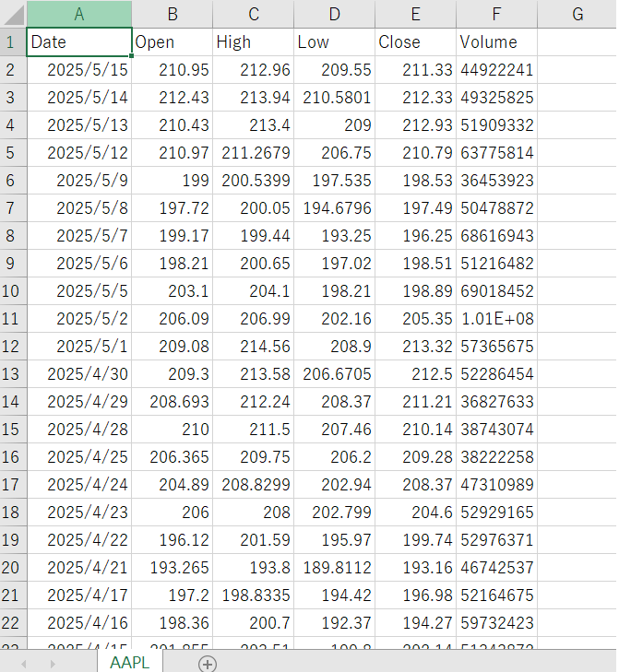This screenshot has height=672, width=619.
Task: Select Close value 204.6
Action: pyautogui.click(x=415, y=513)
